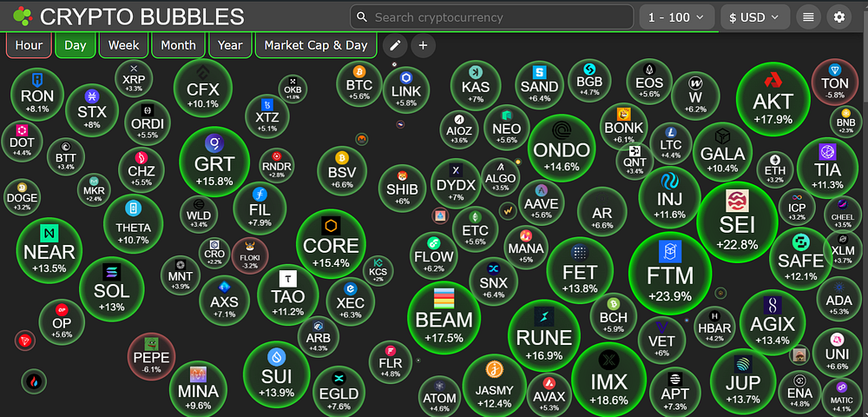Viewport: 868px width, 417px height.
Task: Select the SAFE bubble +12.1%
Action: pyautogui.click(x=800, y=259)
